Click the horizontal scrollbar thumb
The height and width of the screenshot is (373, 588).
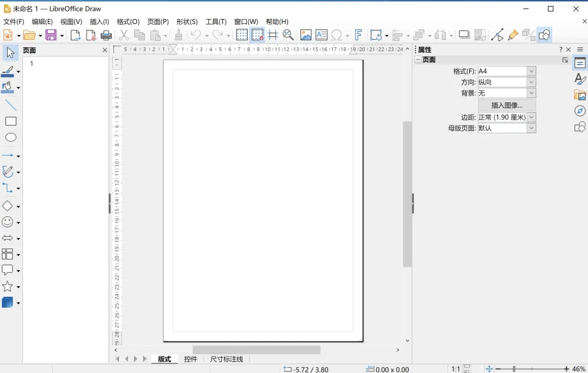click(256, 350)
